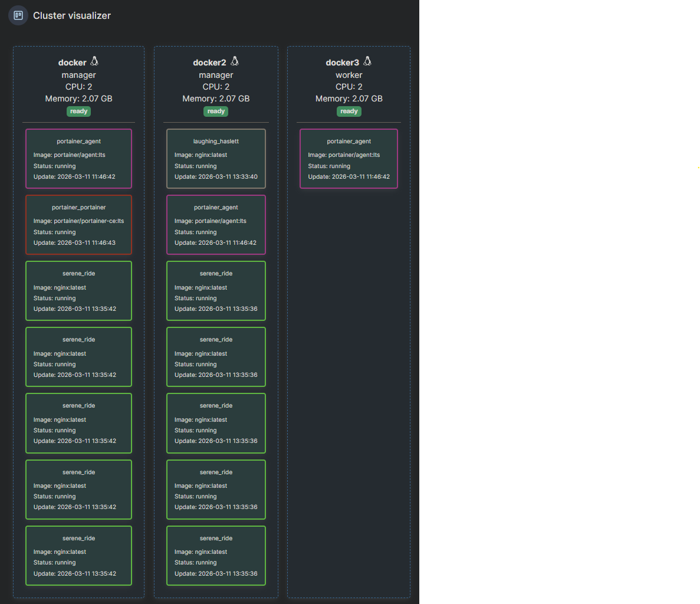Open portainer_agent card in docker2 column
Image resolution: width=700 pixels, height=604 pixels.
coord(216,225)
